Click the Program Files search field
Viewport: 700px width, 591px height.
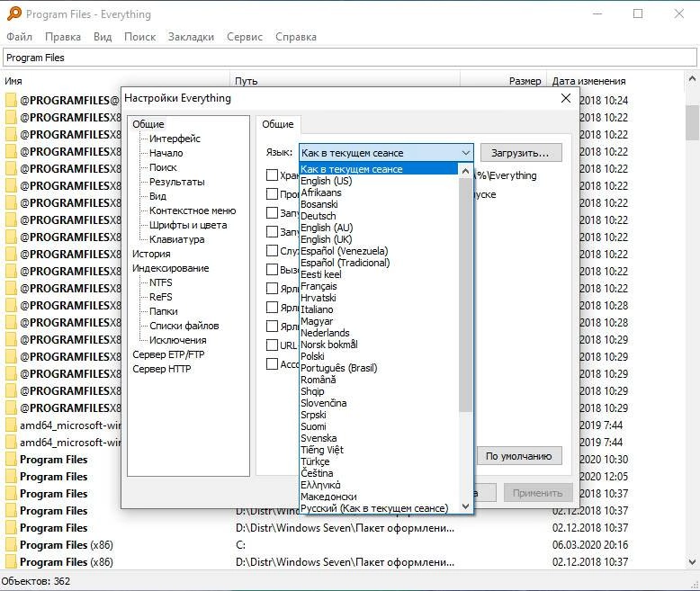pyautogui.click(x=350, y=58)
